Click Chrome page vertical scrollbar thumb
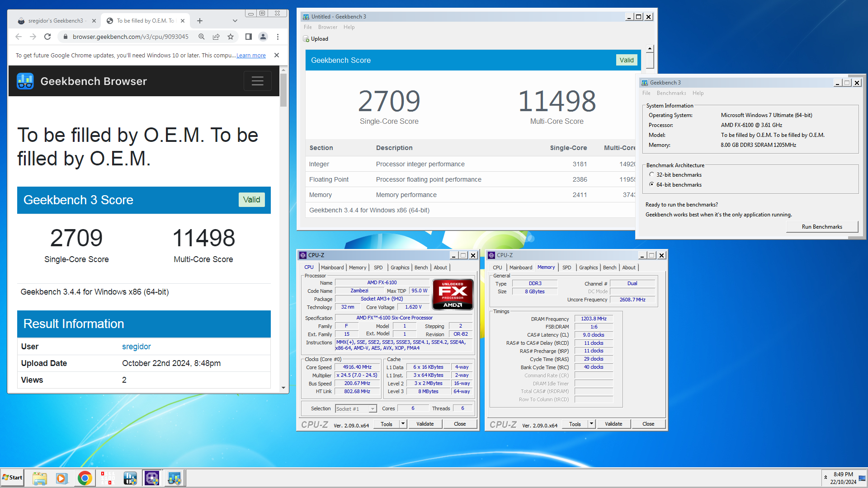This screenshot has width=868, height=488. point(283,90)
